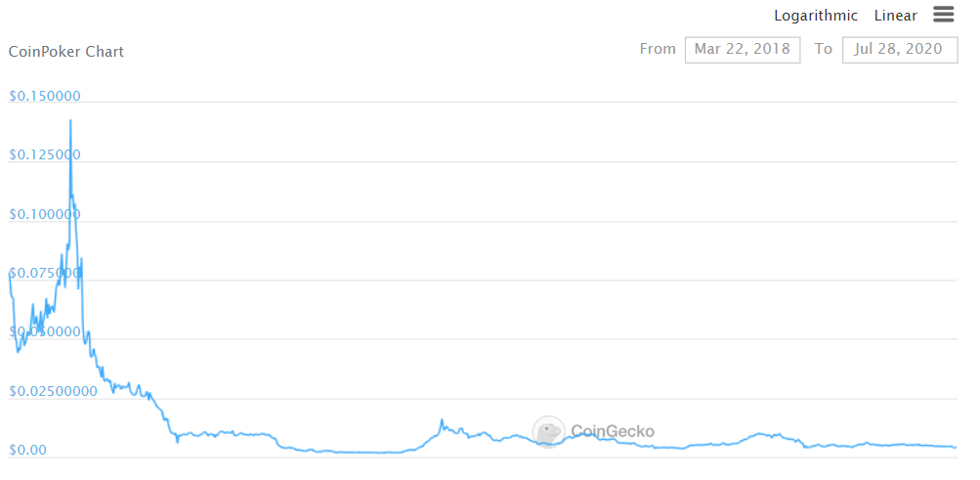The width and height of the screenshot is (980, 480).
Task: Click the $0.00 axis label
Action: [x=27, y=450]
